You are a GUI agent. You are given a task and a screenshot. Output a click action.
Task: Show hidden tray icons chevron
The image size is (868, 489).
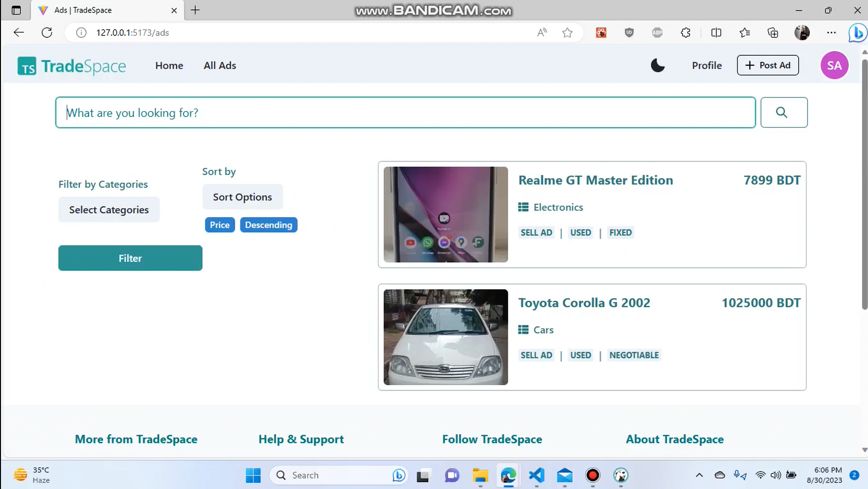(x=699, y=475)
